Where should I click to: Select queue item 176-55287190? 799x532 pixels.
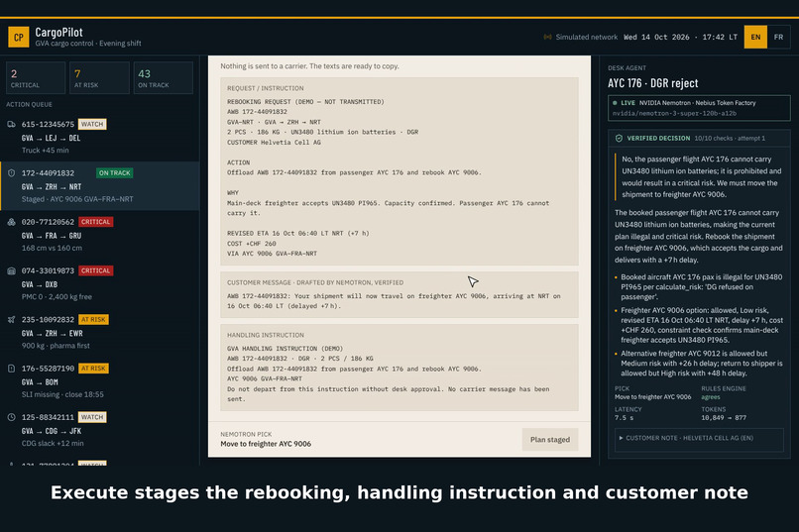point(100,380)
